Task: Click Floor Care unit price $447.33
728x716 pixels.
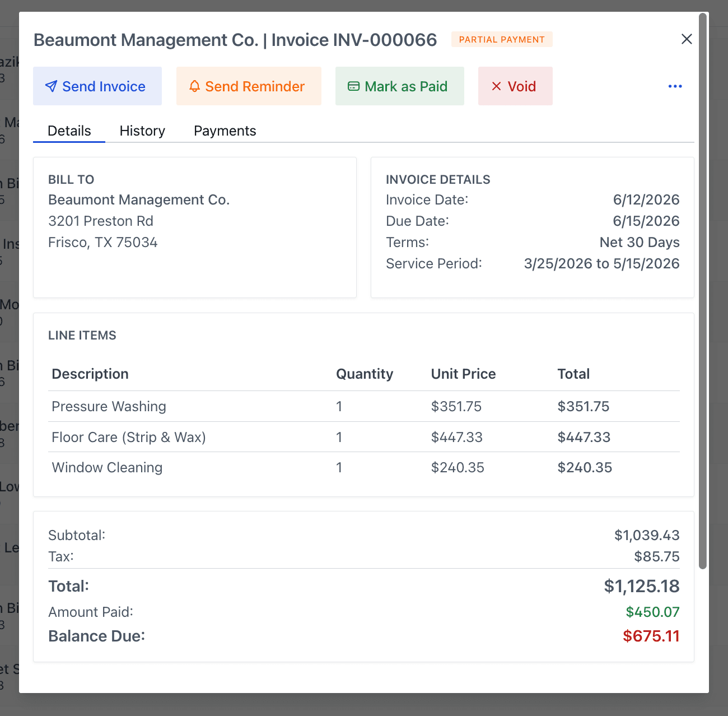Action: pos(457,437)
